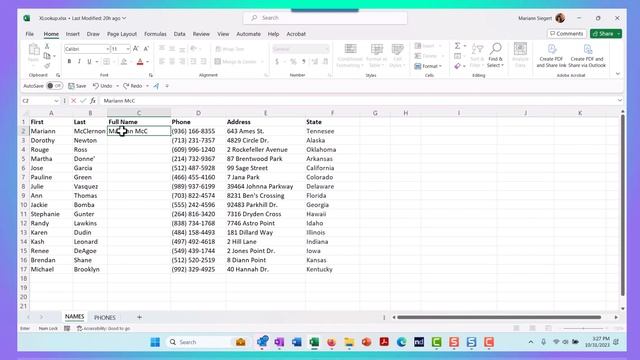Click the Insert Function fx icon
The height and width of the screenshot is (360, 640).
click(x=93, y=100)
